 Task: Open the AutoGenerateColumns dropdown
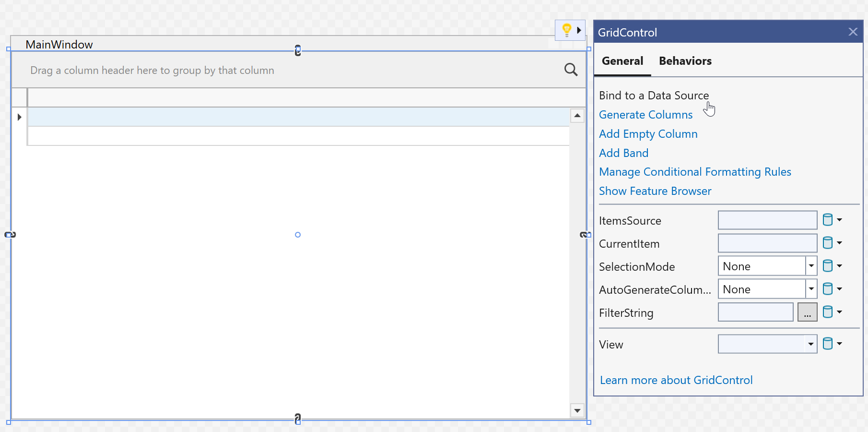(810, 288)
